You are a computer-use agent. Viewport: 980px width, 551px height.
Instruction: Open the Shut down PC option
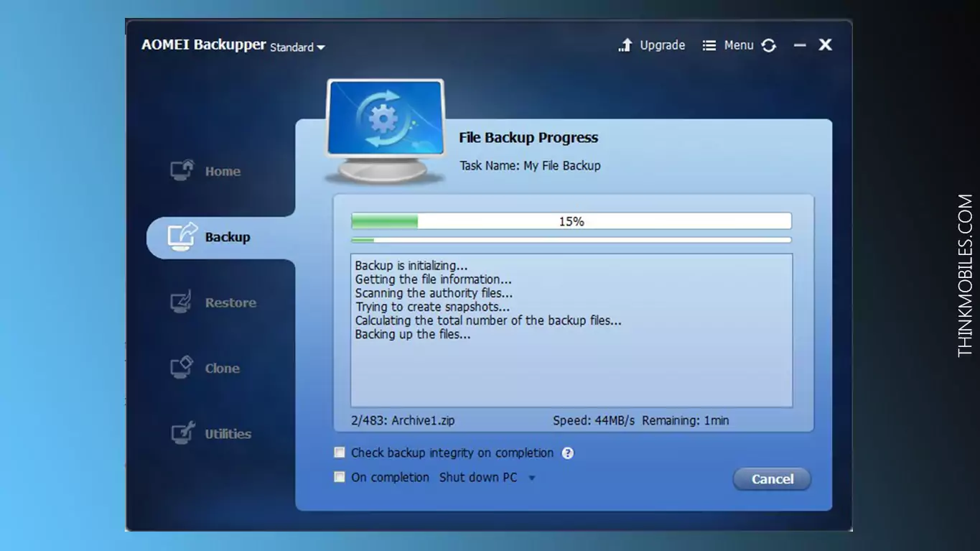pyautogui.click(x=478, y=477)
